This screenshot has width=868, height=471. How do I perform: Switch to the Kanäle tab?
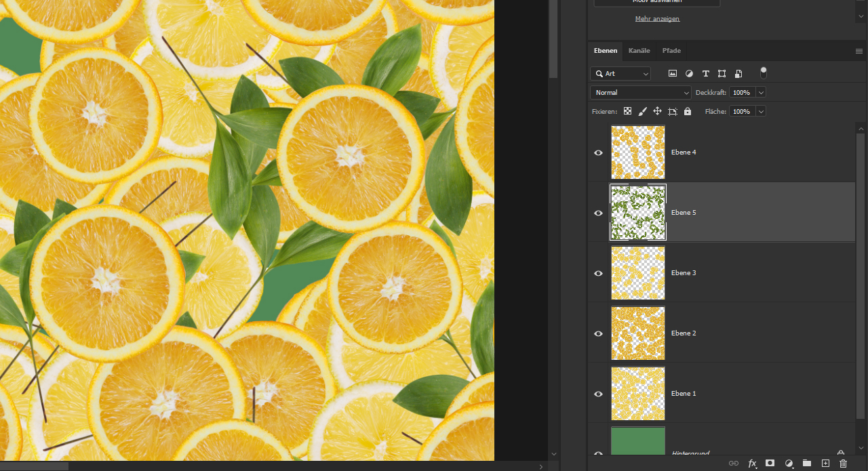click(639, 51)
